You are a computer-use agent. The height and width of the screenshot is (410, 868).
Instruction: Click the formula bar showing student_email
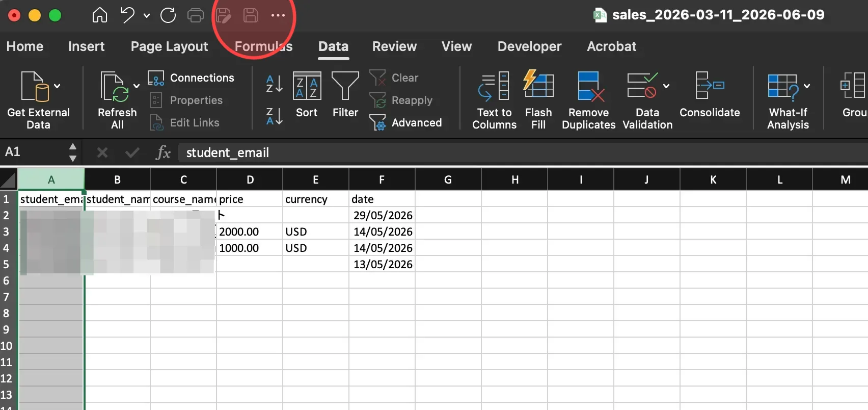[x=523, y=152]
